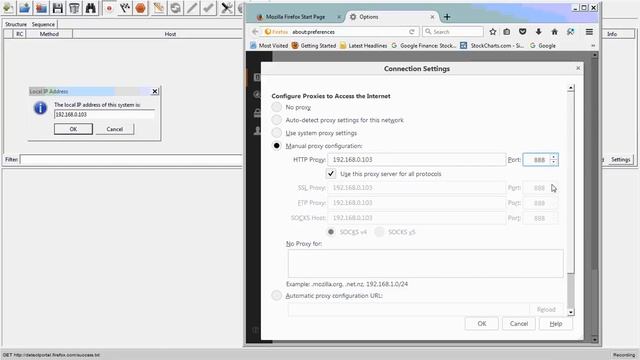Click the red folder toolbar icon

[41, 8]
